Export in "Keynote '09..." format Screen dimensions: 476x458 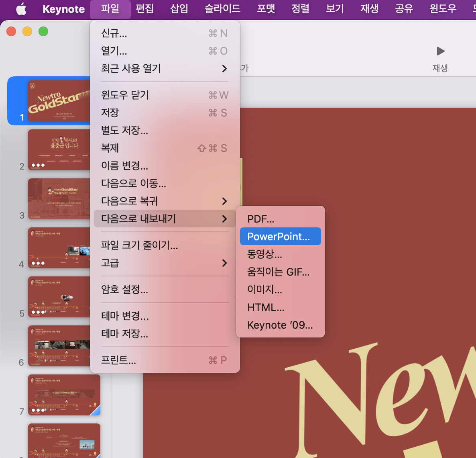(280, 325)
